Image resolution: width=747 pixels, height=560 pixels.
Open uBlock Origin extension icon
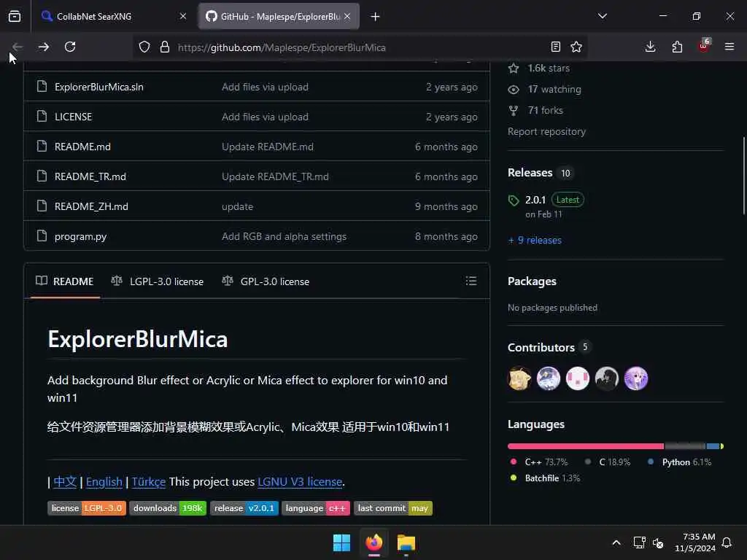pyautogui.click(x=704, y=46)
